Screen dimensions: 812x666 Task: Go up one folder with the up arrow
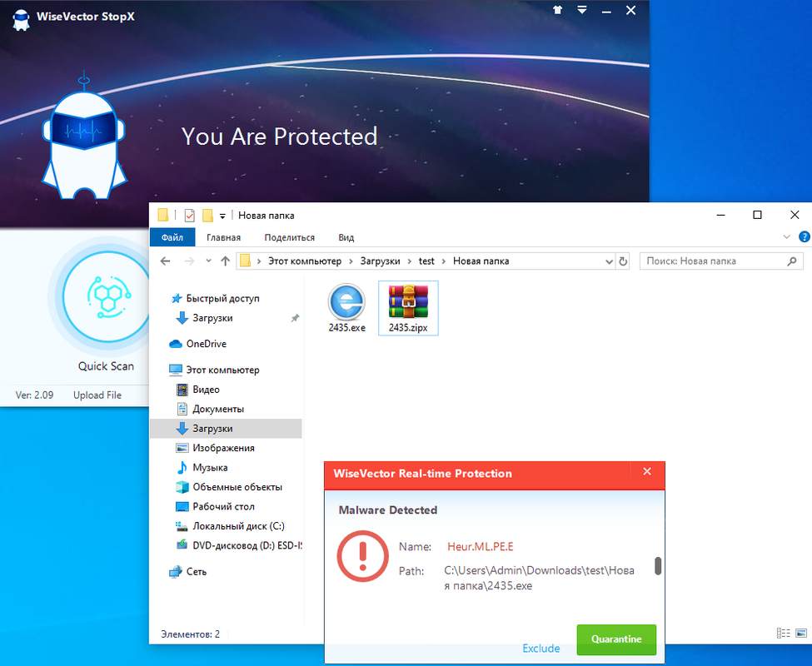[225, 261]
